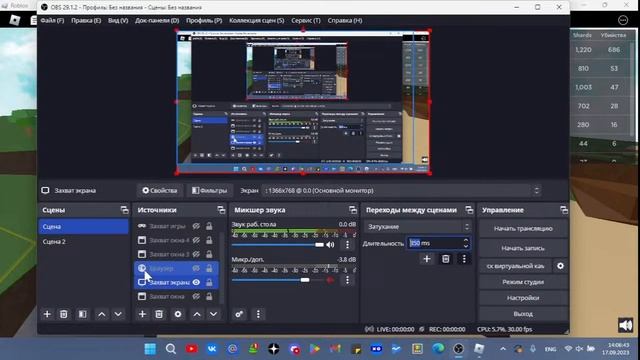This screenshot has height=360, width=640.
Task: Click the Windows Start button
Action: point(150,349)
